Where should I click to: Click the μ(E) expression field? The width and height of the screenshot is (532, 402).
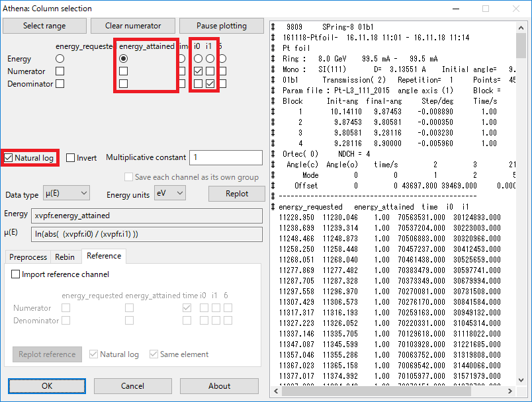tap(147, 234)
